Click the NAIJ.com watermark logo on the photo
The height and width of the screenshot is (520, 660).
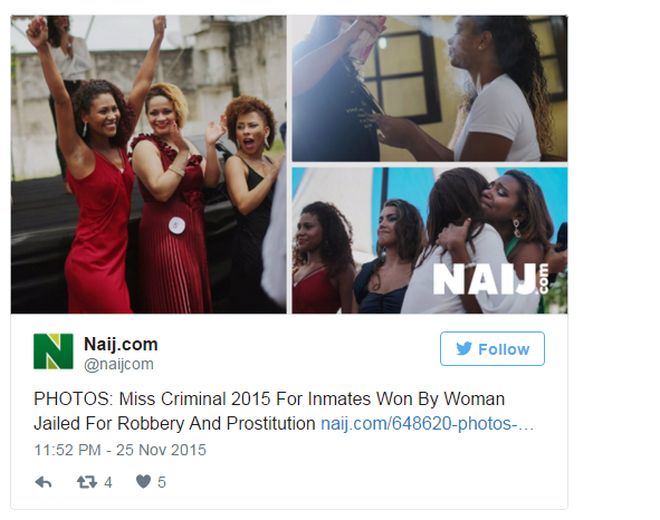(491, 279)
